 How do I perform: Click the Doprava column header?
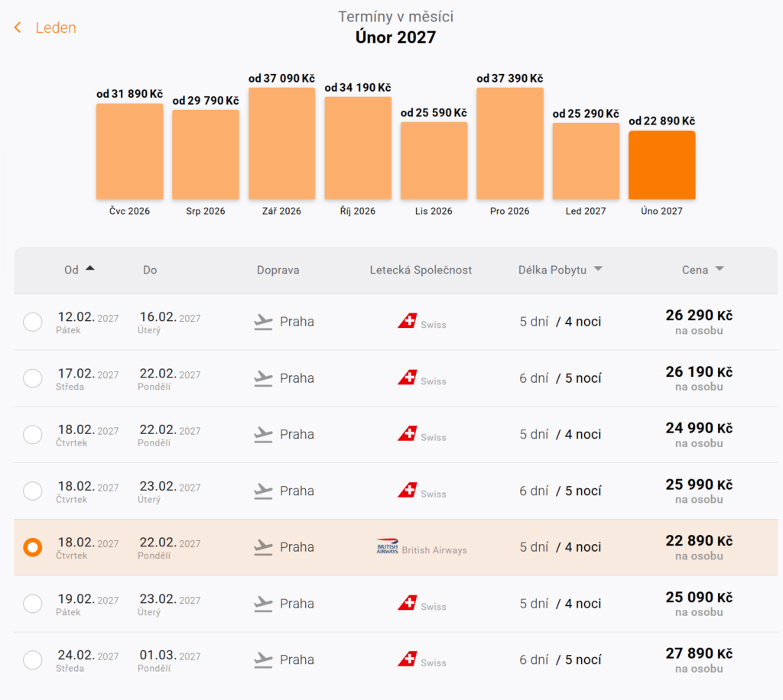[x=278, y=270]
